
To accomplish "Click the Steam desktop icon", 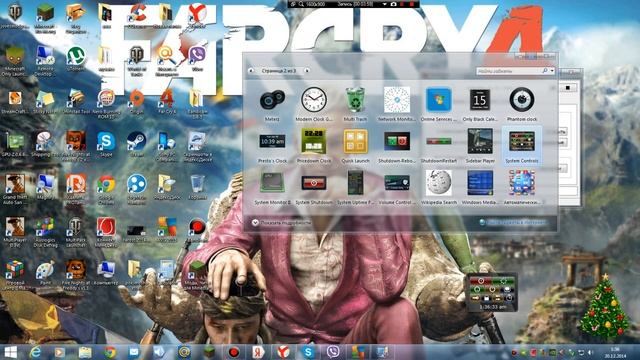I will 136,144.
